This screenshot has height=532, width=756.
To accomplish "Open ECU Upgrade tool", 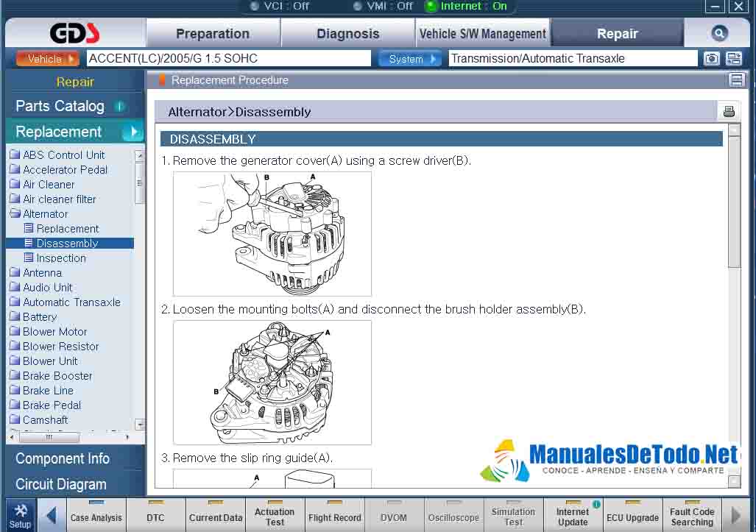I will pyautogui.click(x=632, y=516).
